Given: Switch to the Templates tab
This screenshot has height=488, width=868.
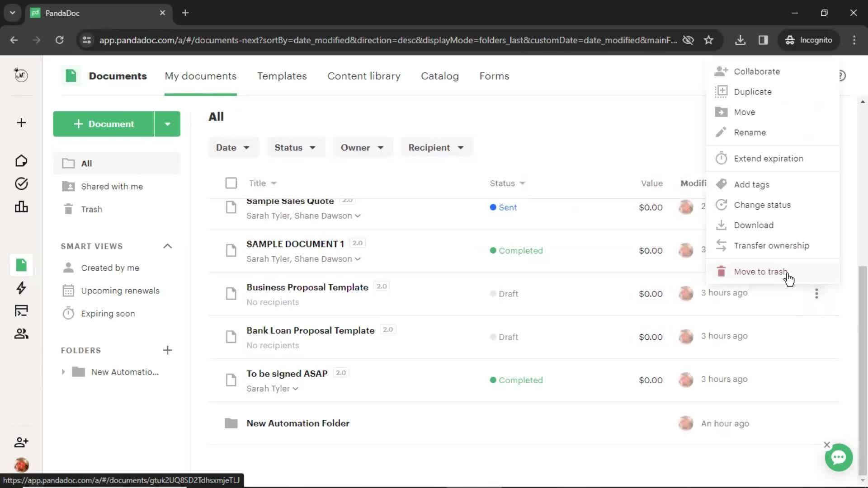Looking at the screenshot, I should click(282, 76).
